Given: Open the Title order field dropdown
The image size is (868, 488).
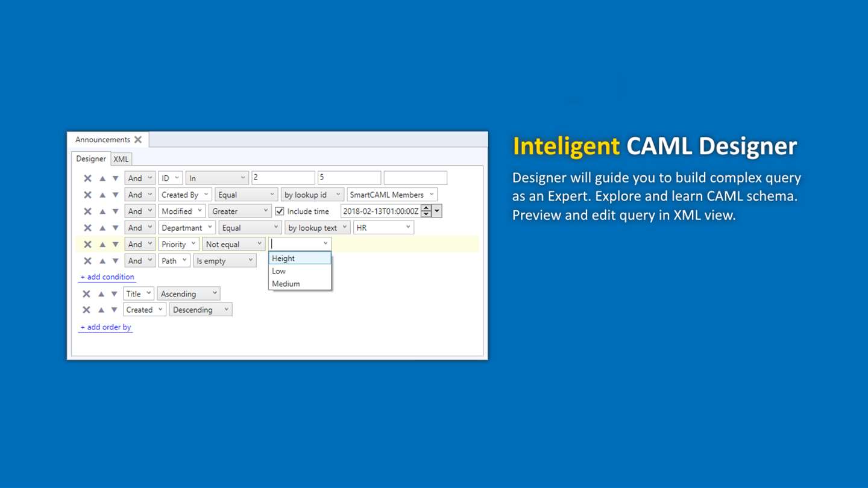Looking at the screenshot, I should [139, 294].
